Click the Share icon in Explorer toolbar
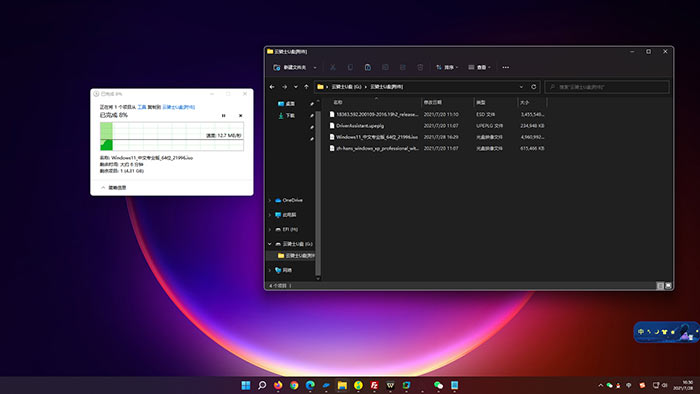Image resolution: width=700 pixels, height=394 pixels. [x=403, y=67]
